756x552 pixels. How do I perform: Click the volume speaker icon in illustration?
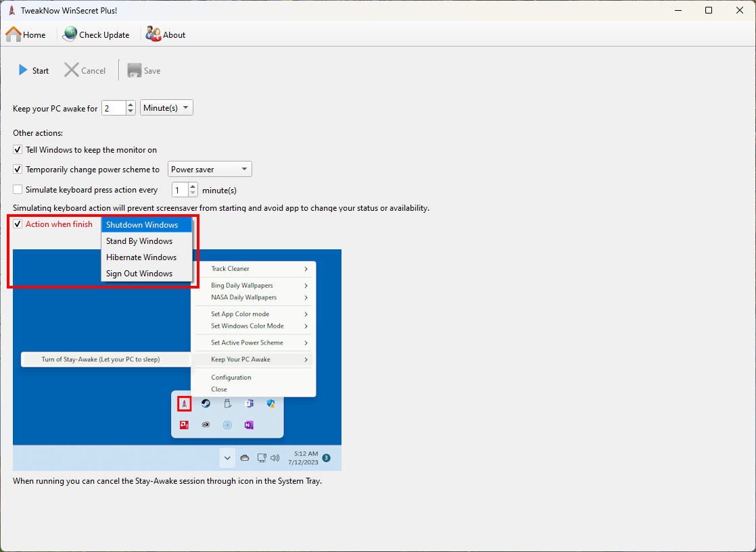click(x=275, y=458)
